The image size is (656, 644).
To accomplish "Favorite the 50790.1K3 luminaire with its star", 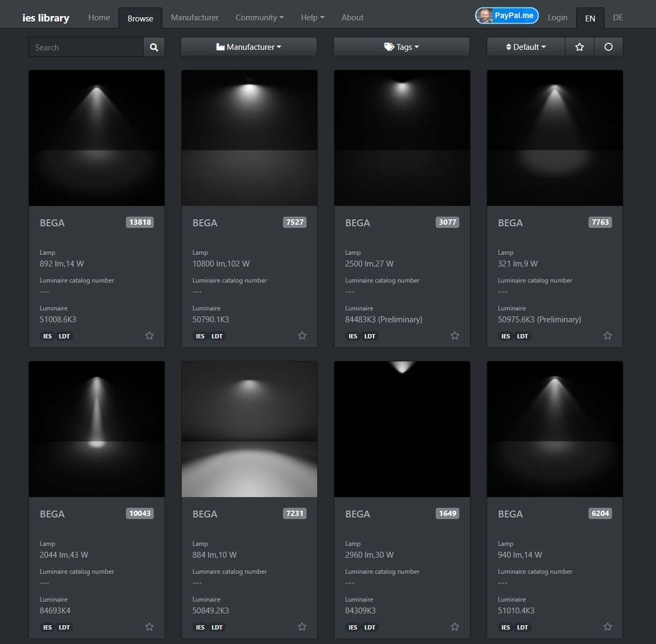I will (302, 336).
